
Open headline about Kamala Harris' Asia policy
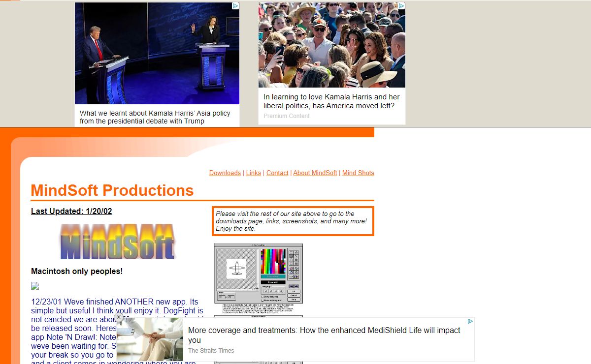[x=155, y=117]
